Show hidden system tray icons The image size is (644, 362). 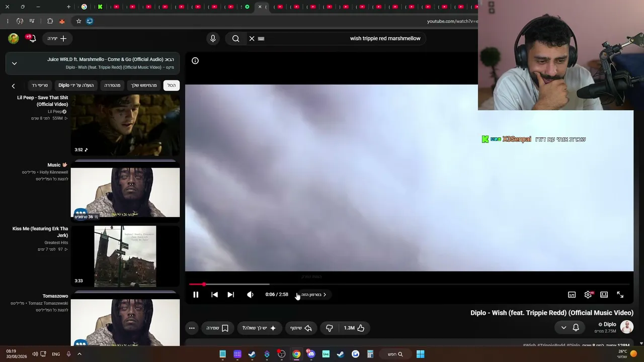coord(79,354)
